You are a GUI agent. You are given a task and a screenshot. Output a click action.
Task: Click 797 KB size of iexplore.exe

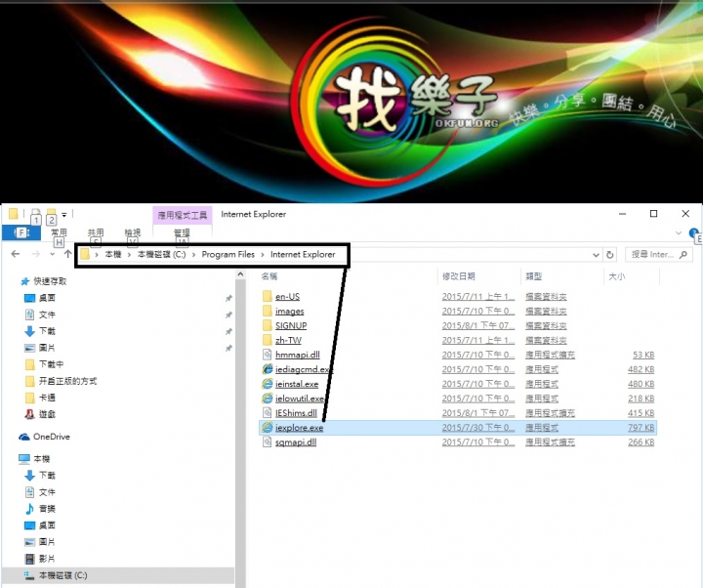point(641,428)
